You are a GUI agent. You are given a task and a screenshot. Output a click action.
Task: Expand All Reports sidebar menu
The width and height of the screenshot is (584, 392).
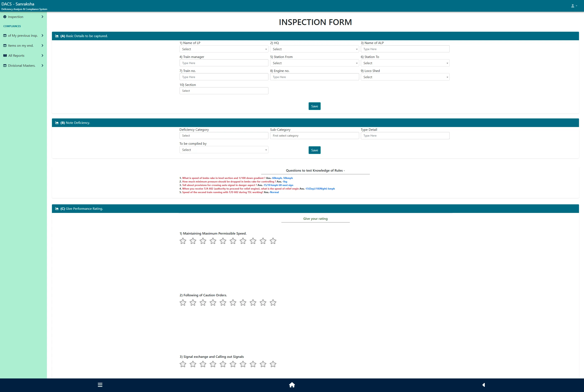(23, 55)
